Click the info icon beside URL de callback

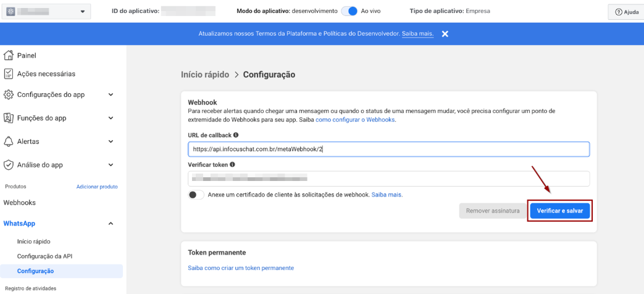pos(236,135)
